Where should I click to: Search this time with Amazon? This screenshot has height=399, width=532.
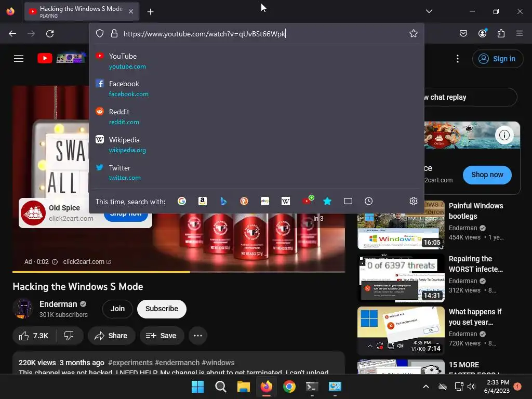pos(203,201)
